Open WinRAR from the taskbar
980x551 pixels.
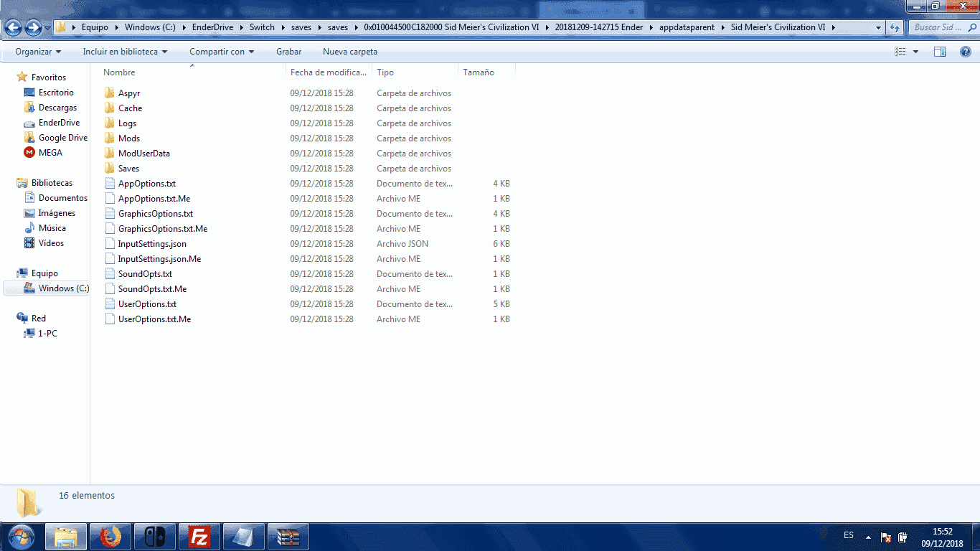pyautogui.click(x=288, y=537)
